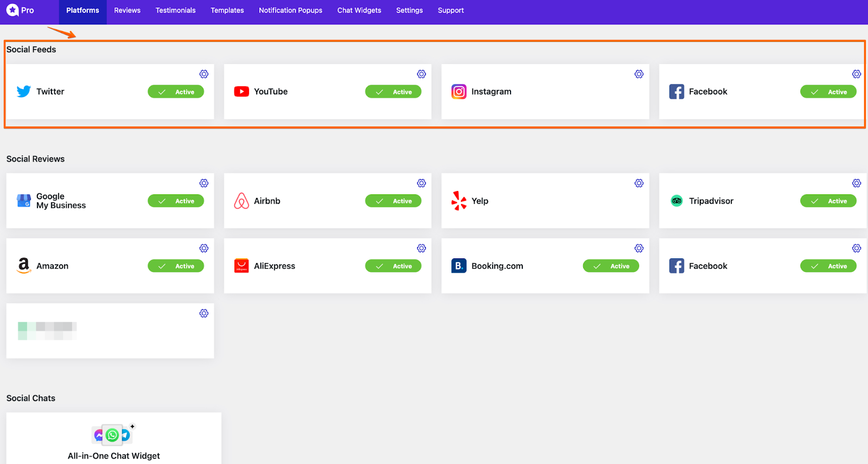868x464 pixels.
Task: Click the Active badge on the Tripadvisor card
Action: tap(828, 201)
